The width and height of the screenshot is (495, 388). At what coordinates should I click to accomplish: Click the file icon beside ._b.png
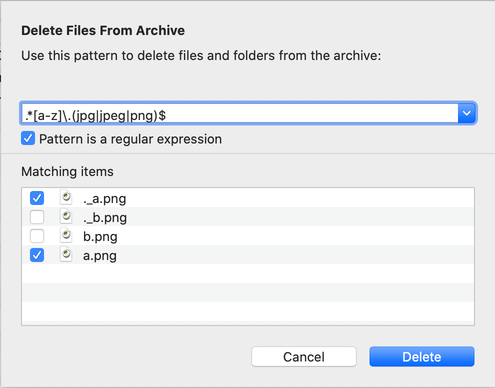coord(66,217)
